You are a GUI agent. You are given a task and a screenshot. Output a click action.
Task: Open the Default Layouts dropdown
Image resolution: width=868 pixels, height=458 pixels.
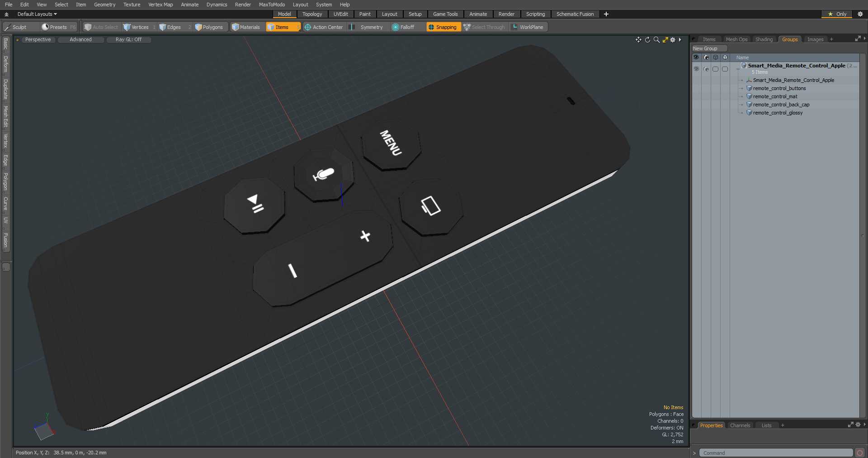37,14
